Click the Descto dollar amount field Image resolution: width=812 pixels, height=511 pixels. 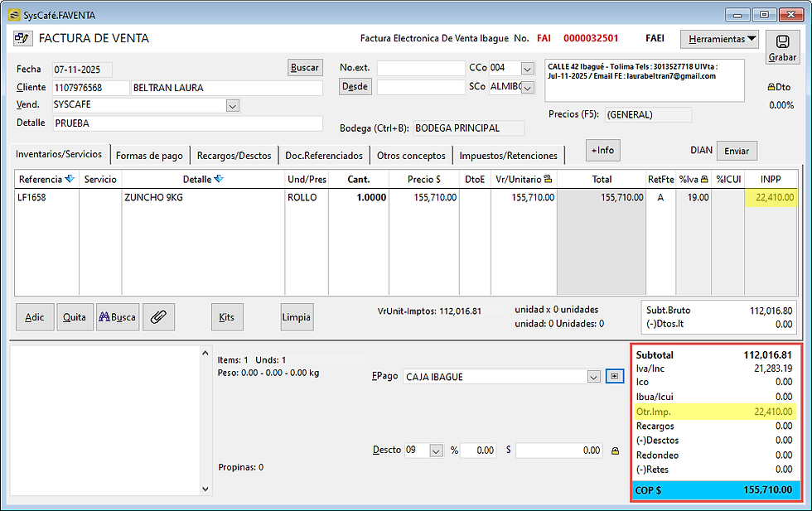tap(560, 451)
